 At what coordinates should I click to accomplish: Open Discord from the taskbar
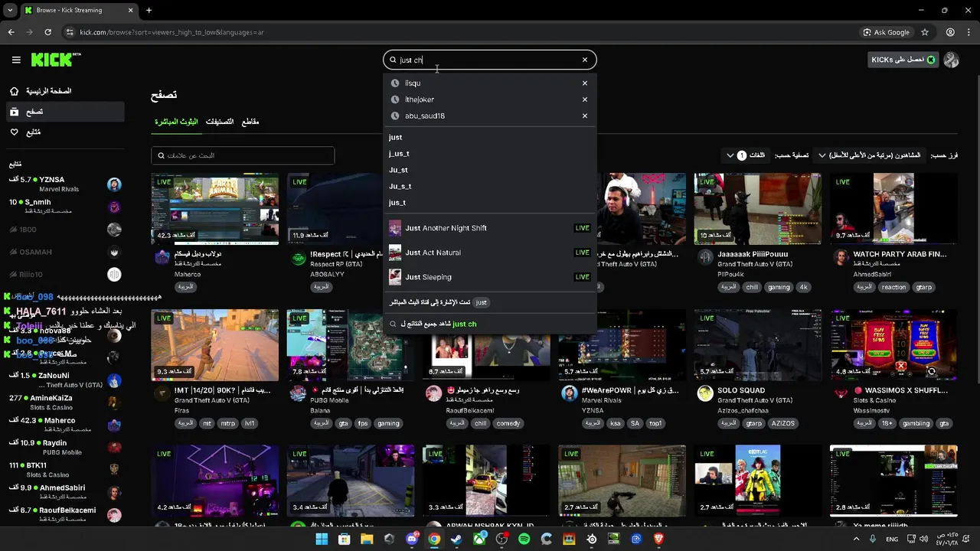pyautogui.click(x=412, y=540)
